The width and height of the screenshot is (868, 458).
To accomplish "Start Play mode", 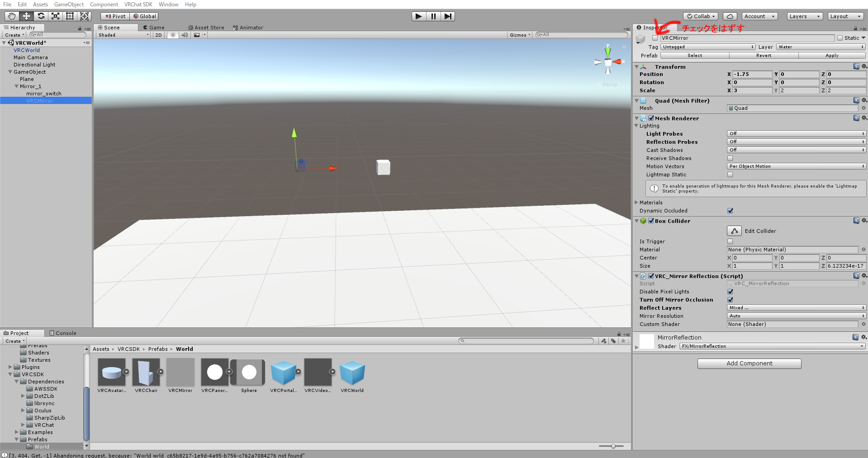I will point(419,16).
